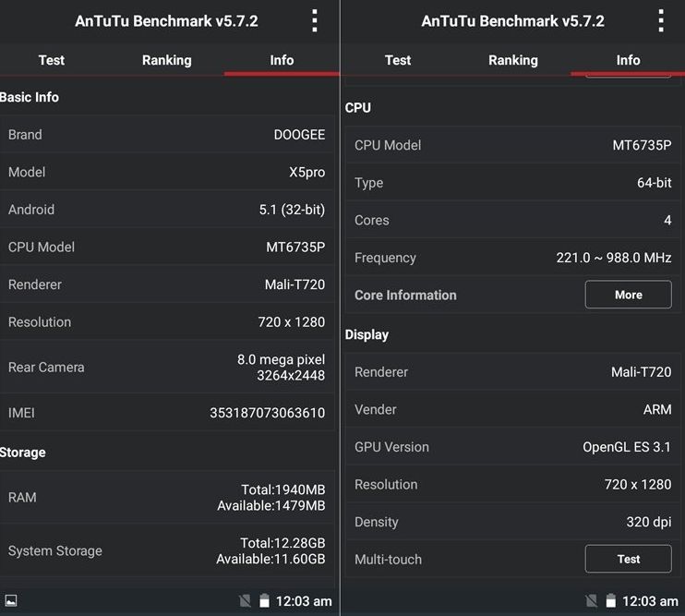The height and width of the screenshot is (616, 685).
Task: Open Ranking tab on right screen
Action: [513, 60]
